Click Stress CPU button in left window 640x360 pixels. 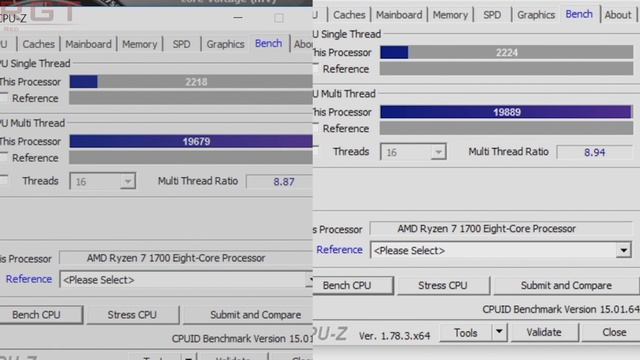[132, 315]
